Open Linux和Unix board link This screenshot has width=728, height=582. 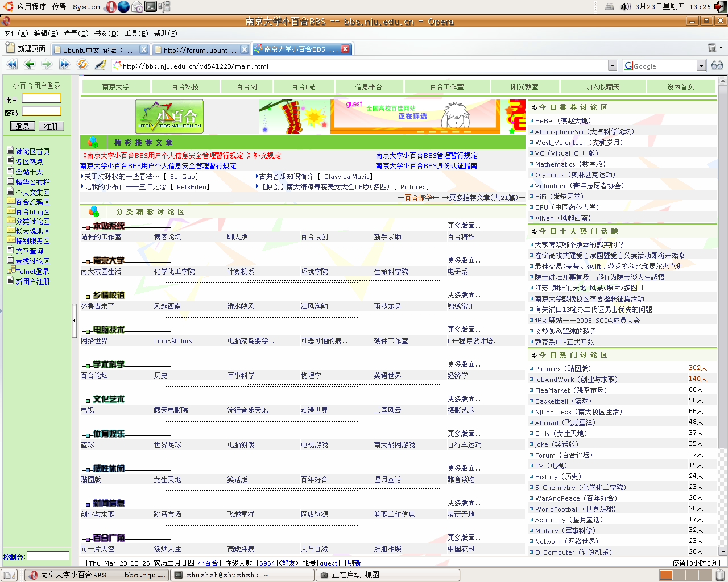coord(173,340)
